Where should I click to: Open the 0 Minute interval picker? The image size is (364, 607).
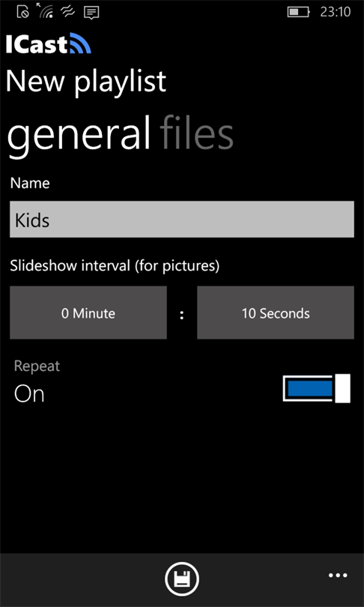click(88, 312)
